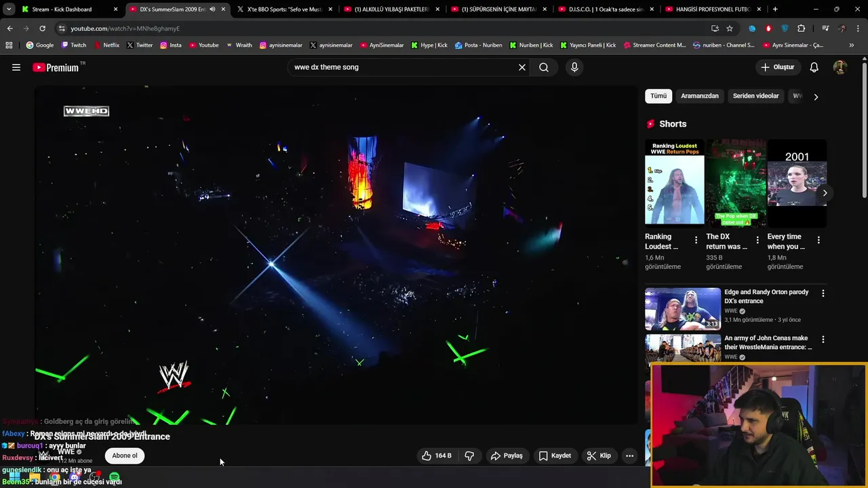Select the Aramanızdan filter chip
The width and height of the screenshot is (868, 488).
click(x=699, y=96)
